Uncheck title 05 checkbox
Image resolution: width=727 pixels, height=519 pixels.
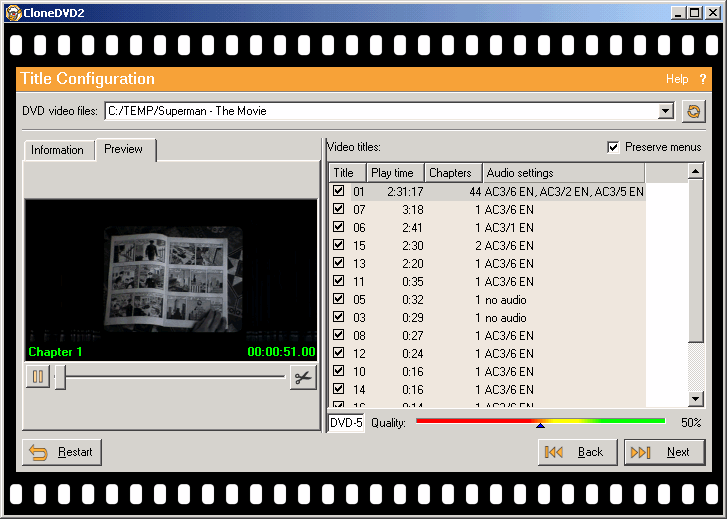[x=338, y=299]
